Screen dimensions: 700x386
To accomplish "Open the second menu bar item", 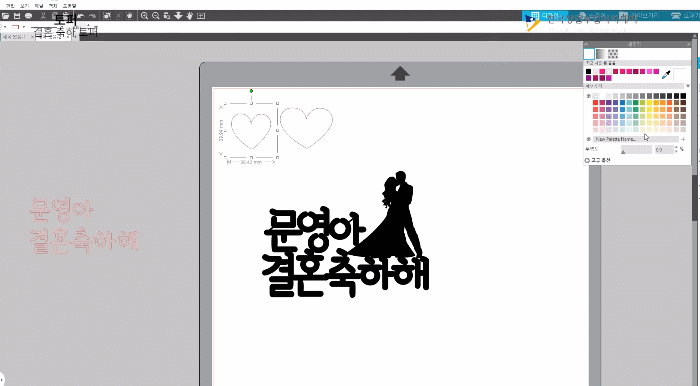I will (25, 6).
